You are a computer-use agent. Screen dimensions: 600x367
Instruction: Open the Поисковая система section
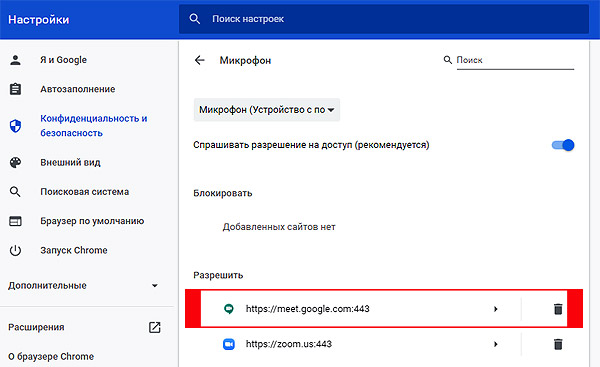[x=85, y=192]
